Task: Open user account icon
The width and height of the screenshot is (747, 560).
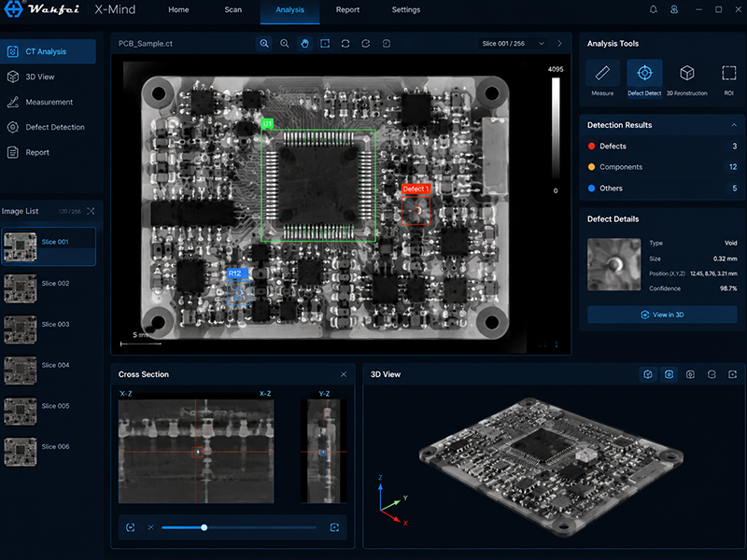Action: [674, 9]
